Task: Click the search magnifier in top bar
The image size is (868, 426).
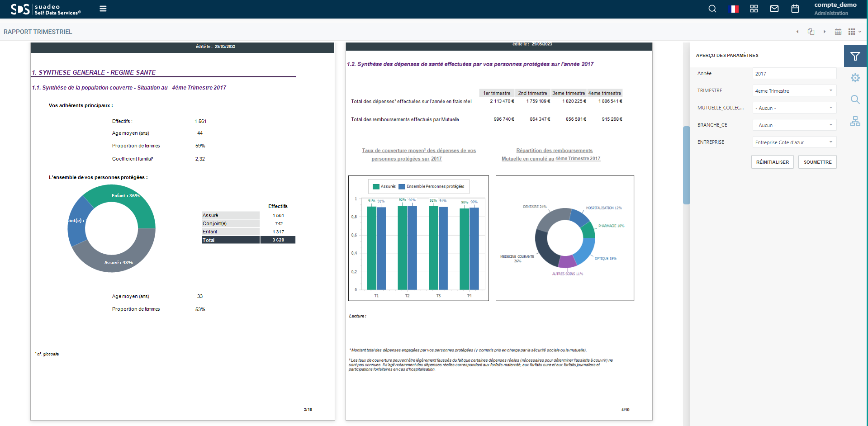Action: tap(712, 9)
